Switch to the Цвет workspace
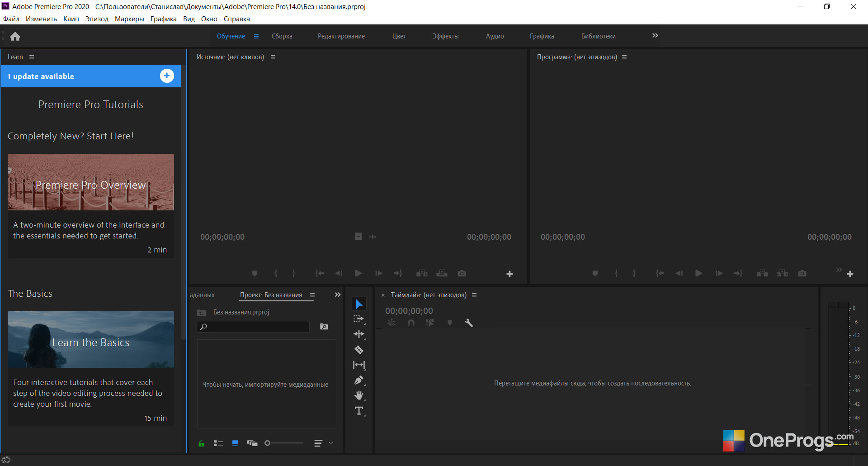Viewport: 868px width, 466px height. [x=399, y=36]
